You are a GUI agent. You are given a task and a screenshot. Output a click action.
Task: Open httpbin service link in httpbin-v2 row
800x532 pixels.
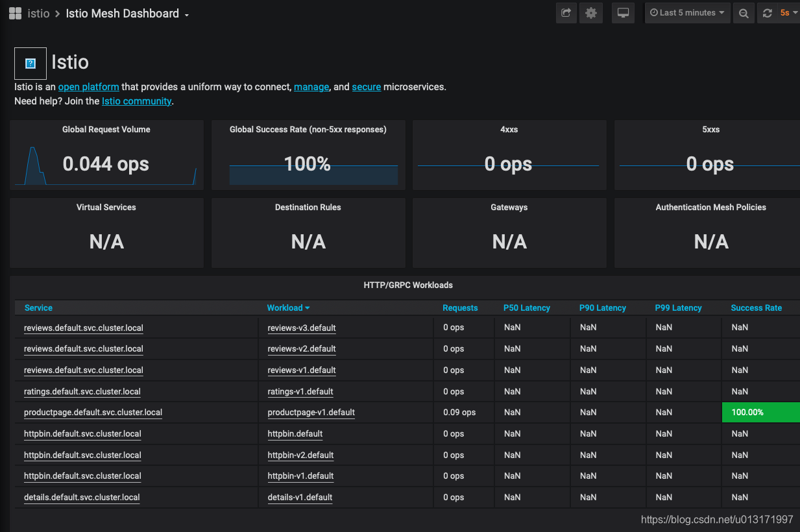(82, 455)
